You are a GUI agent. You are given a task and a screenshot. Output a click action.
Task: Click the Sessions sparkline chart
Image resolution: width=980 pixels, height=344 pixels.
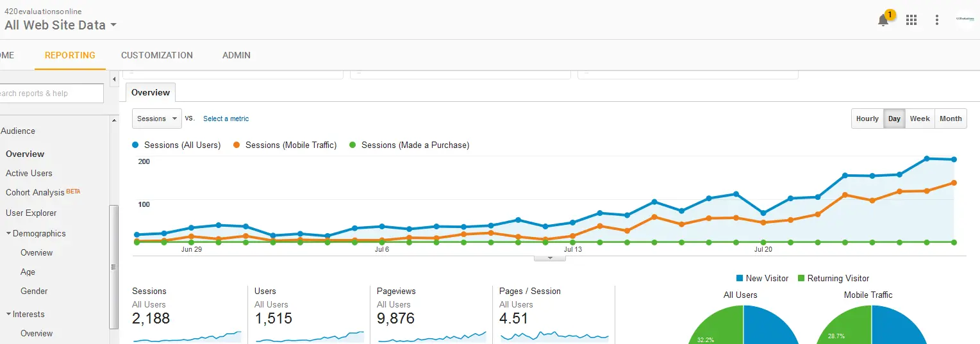(x=187, y=336)
